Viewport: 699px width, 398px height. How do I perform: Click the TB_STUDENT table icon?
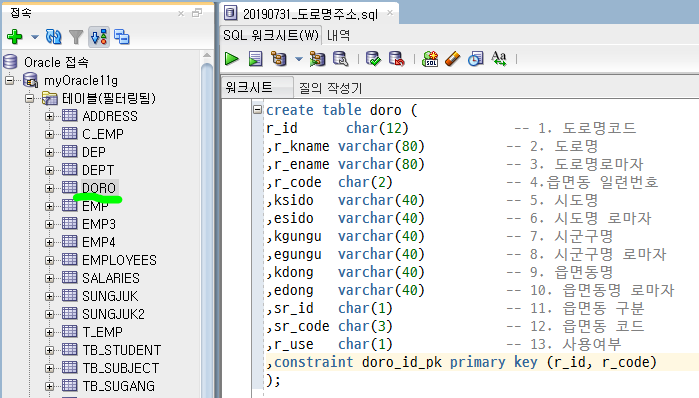[69, 349]
